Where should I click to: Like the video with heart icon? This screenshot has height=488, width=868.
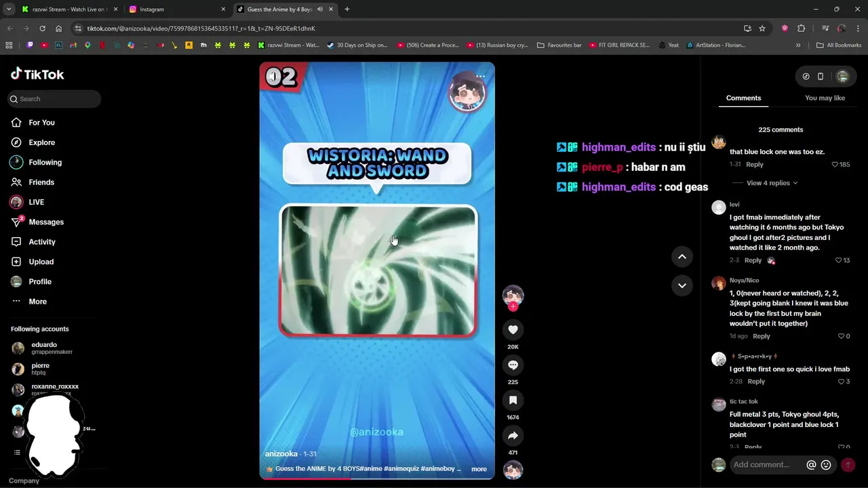[513, 329]
